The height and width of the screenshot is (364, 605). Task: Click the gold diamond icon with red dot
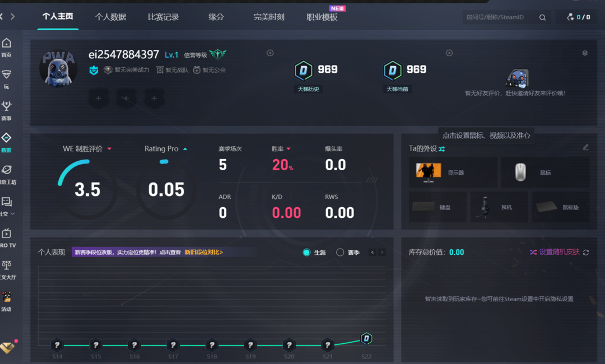click(8, 347)
